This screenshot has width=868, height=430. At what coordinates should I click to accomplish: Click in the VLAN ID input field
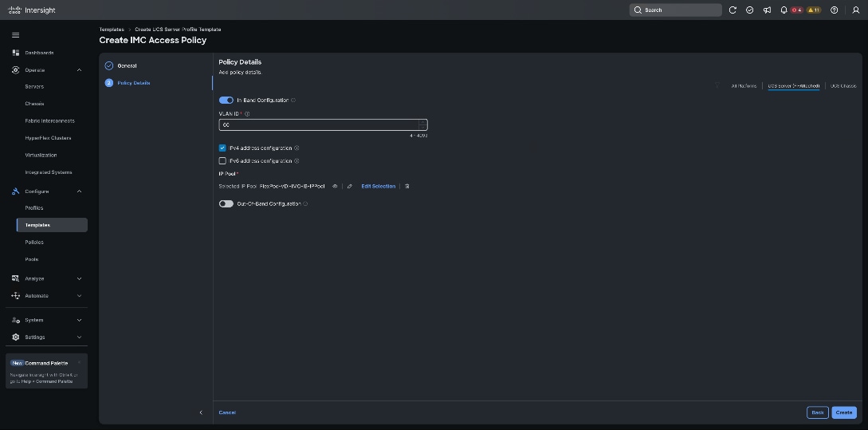click(x=324, y=124)
